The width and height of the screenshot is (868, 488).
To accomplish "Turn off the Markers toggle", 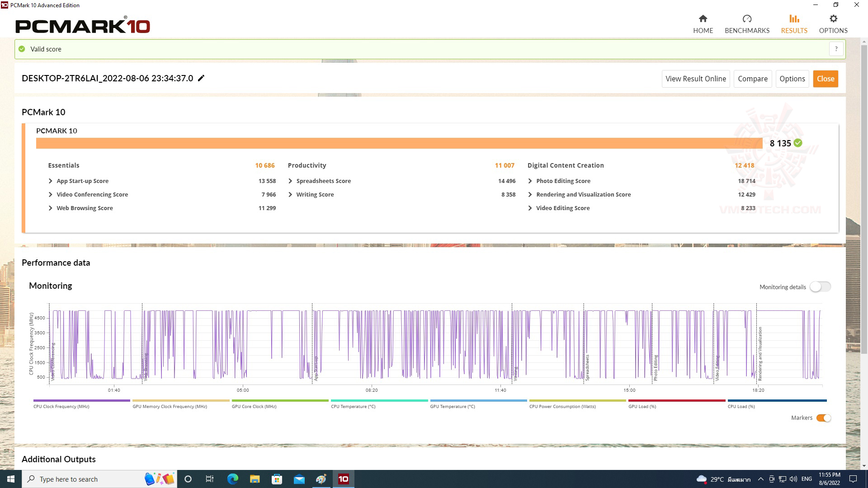I will 823,418.
